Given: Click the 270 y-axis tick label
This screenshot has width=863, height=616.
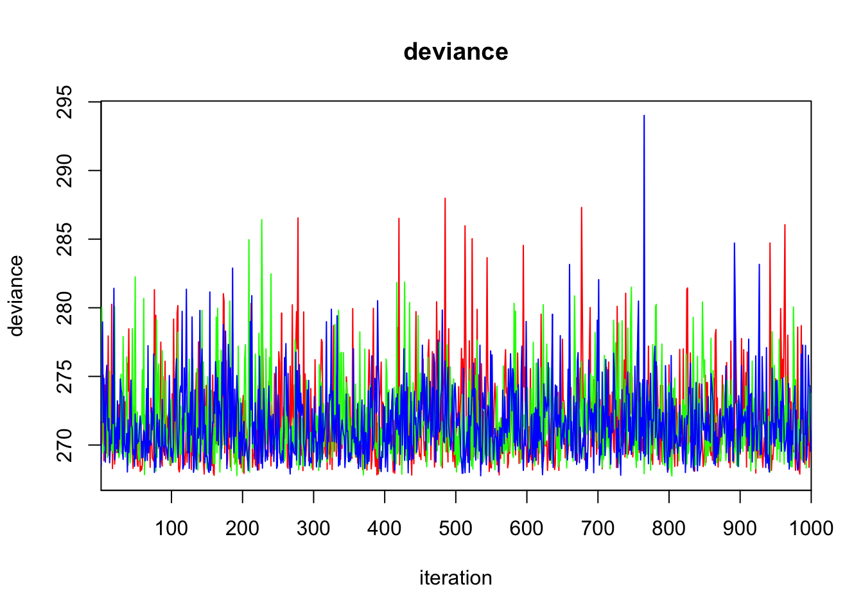Looking at the screenshot, I should (65, 445).
